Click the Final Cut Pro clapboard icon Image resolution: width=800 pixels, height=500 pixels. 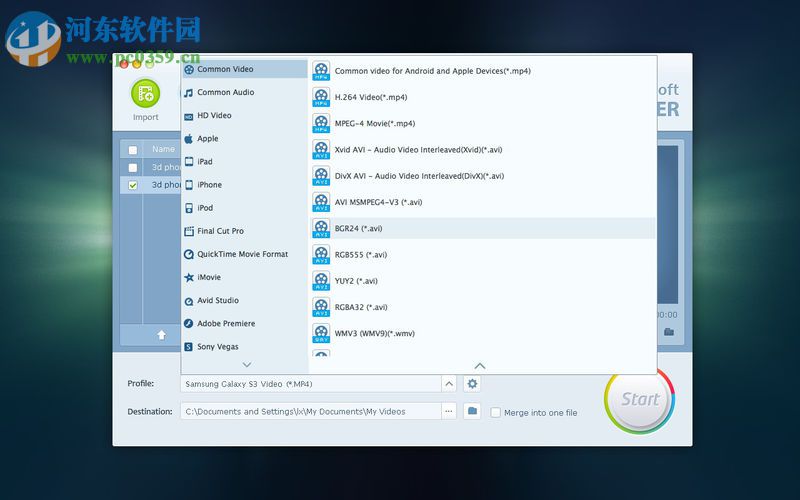click(x=189, y=231)
